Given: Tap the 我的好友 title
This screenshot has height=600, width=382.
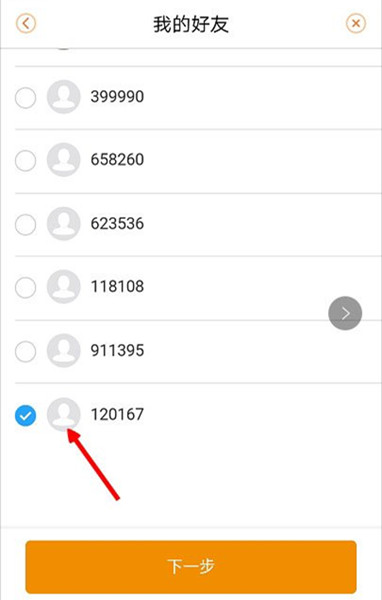Looking at the screenshot, I should [191, 24].
